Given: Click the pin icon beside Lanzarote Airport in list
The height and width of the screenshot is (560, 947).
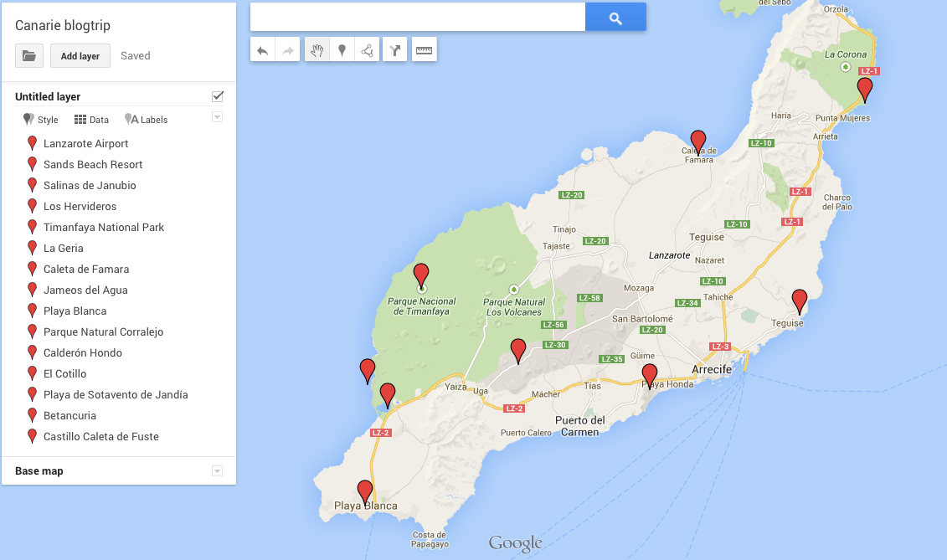Looking at the screenshot, I should (x=33, y=143).
